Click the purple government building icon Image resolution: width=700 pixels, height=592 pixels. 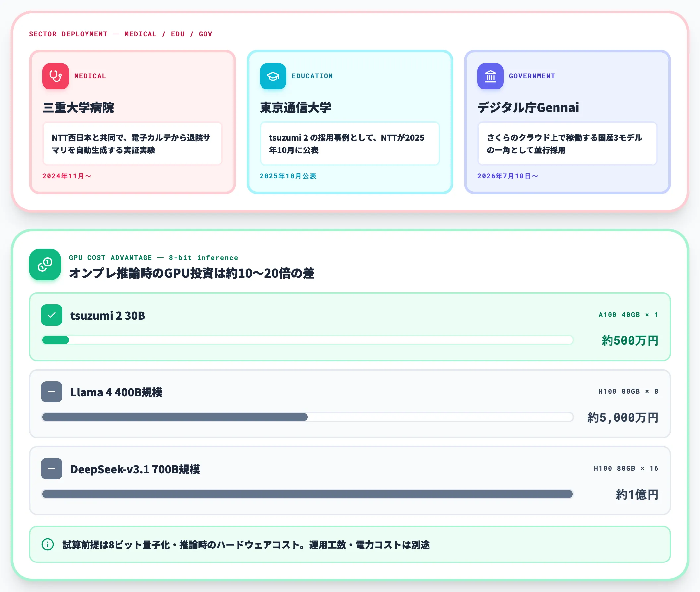(490, 76)
